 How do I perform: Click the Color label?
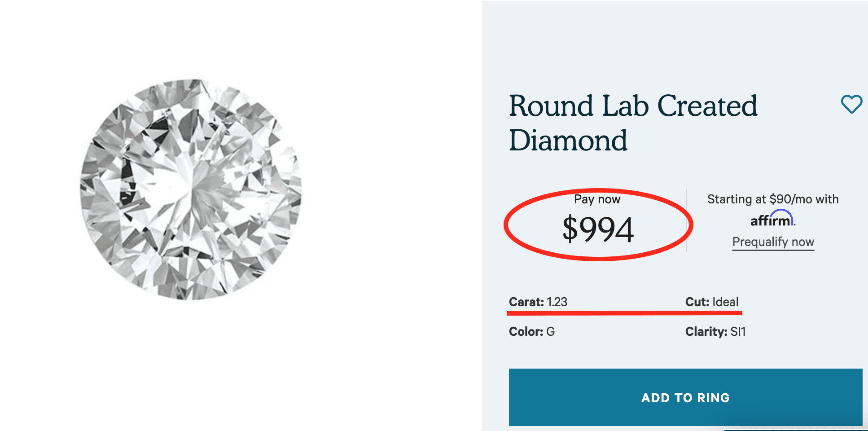point(526,332)
